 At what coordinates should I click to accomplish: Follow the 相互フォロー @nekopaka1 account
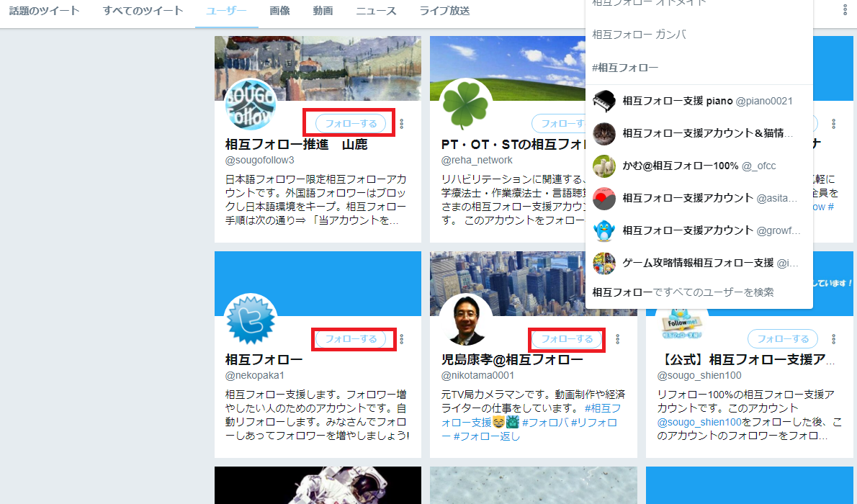pos(351,339)
